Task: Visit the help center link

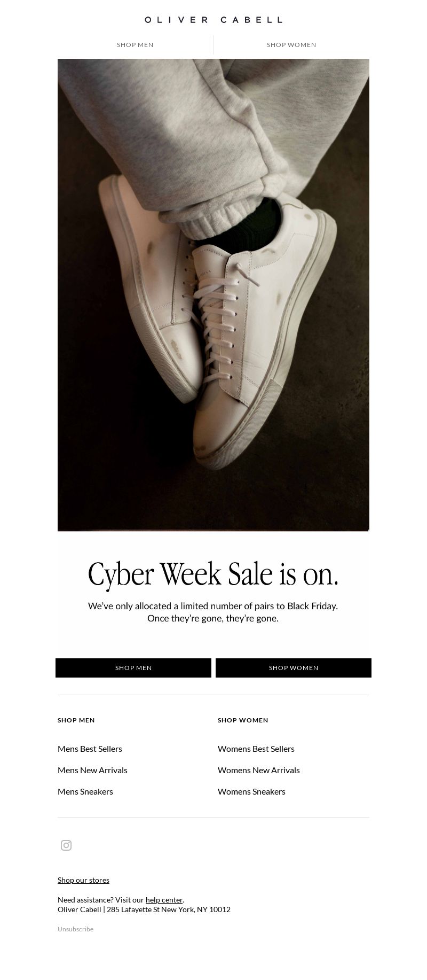Action: pos(164,900)
